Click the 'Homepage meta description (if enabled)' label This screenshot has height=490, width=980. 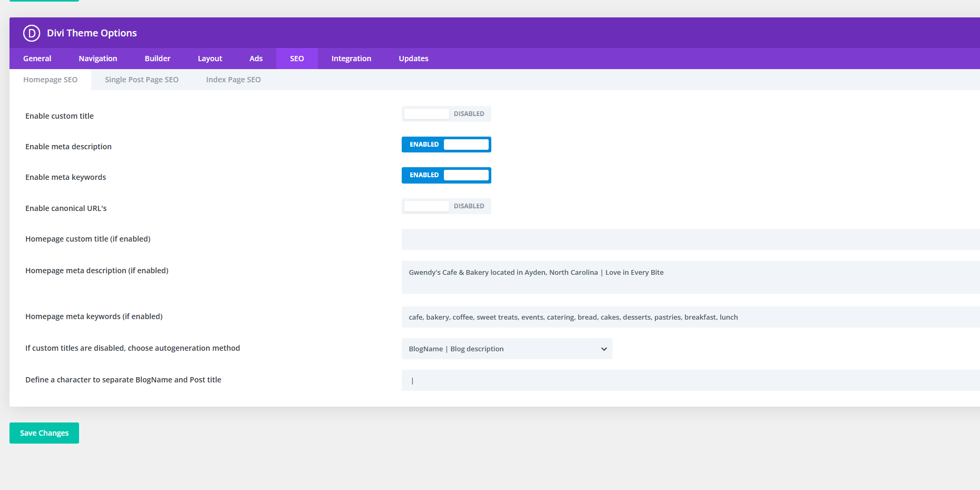pos(97,271)
